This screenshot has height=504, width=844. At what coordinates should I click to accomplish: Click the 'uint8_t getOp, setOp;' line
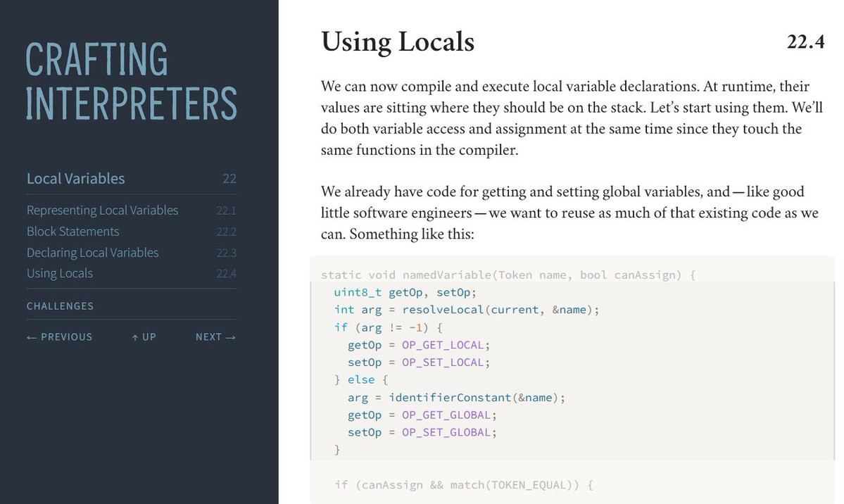point(405,292)
